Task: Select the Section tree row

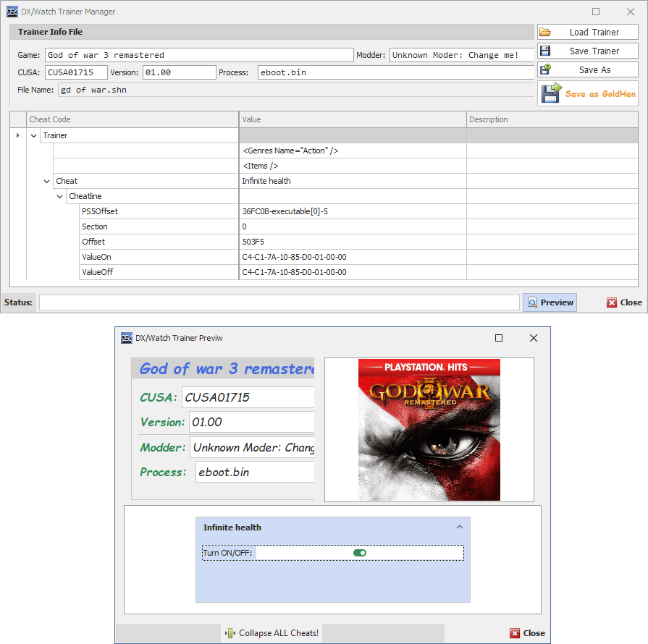Action: pos(159,226)
